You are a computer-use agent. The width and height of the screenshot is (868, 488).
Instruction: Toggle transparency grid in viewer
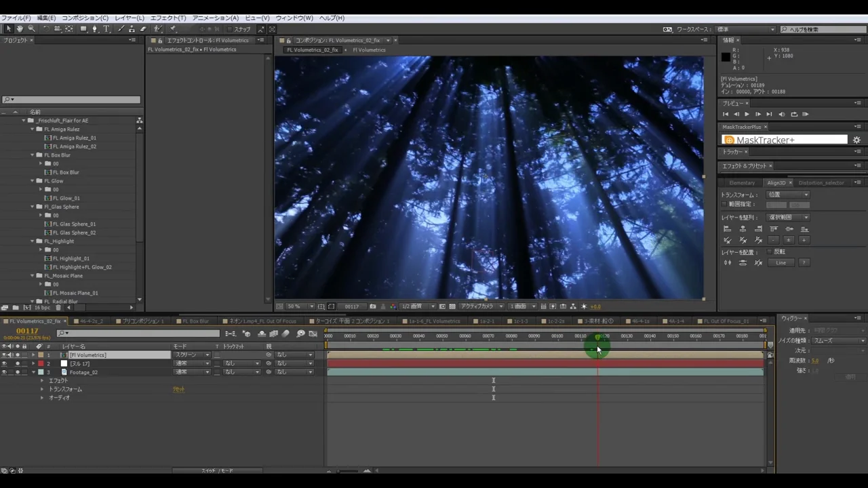click(452, 306)
